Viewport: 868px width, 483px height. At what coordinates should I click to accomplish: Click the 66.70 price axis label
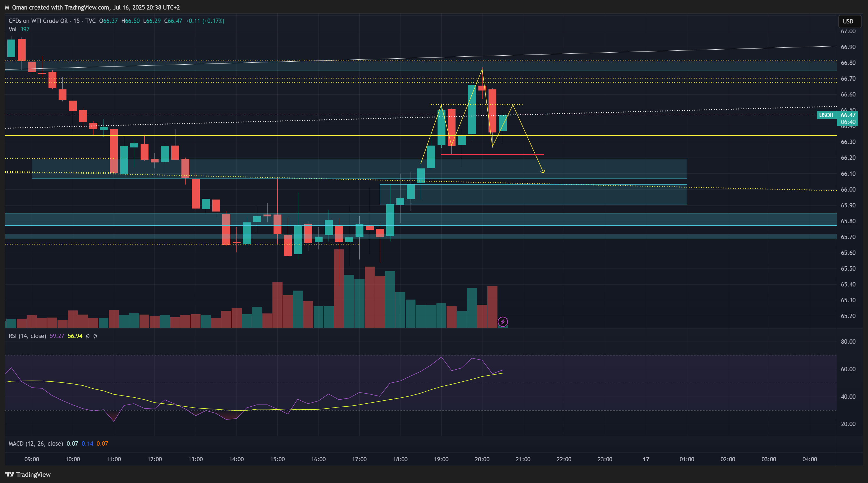click(x=848, y=79)
